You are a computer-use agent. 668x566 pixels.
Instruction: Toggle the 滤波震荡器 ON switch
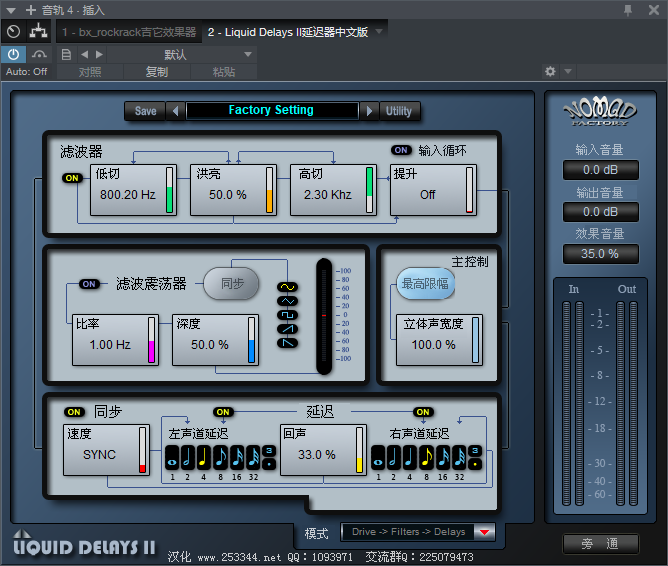coord(89,284)
